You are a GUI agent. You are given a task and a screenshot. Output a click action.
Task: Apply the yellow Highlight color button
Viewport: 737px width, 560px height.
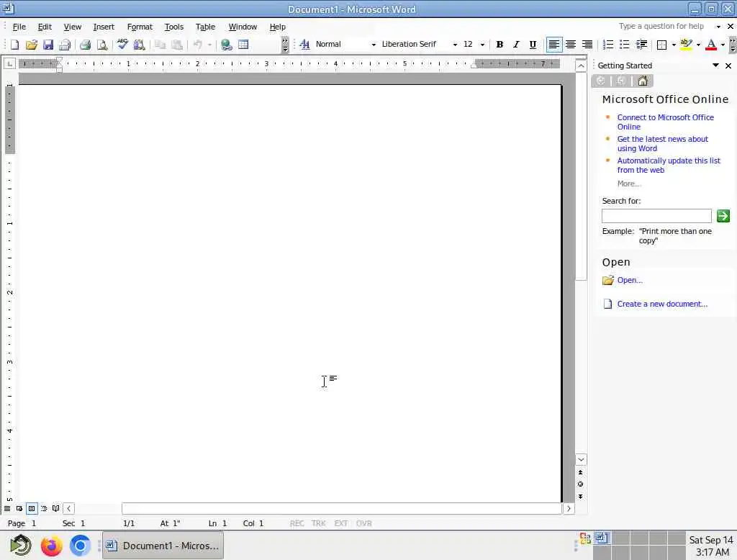click(x=686, y=44)
